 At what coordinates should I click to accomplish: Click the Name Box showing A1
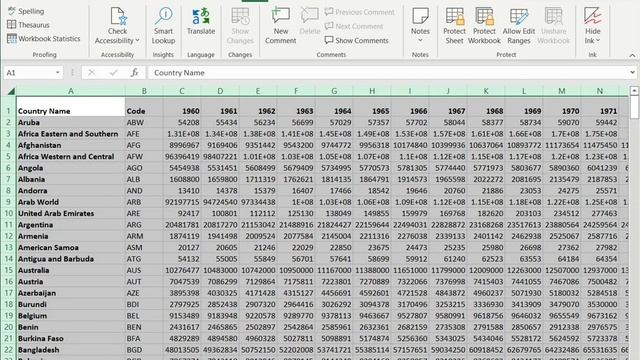tap(29, 73)
